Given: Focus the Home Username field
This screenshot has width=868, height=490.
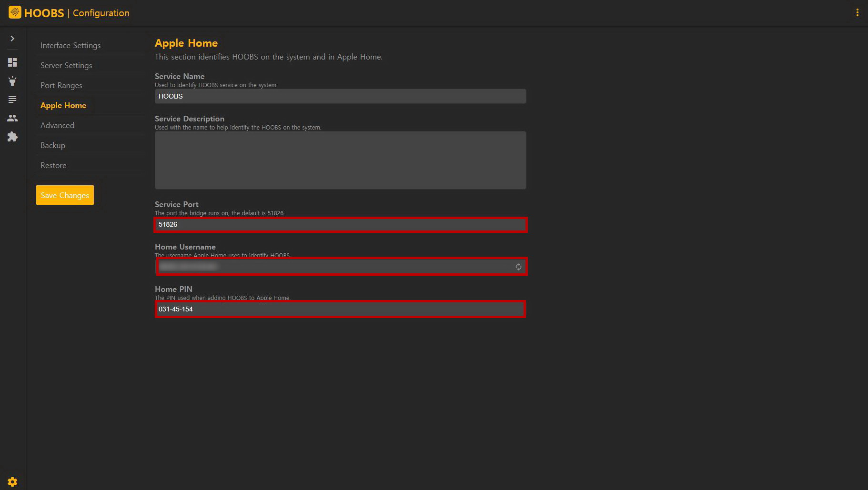Looking at the screenshot, I should coord(340,267).
